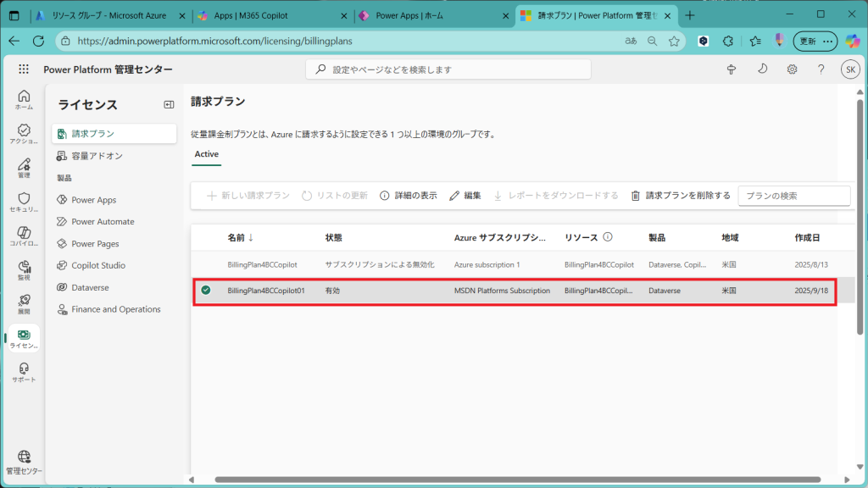This screenshot has height=488, width=868.
Task: Open the app launcher waffle icon
Action: (23, 69)
